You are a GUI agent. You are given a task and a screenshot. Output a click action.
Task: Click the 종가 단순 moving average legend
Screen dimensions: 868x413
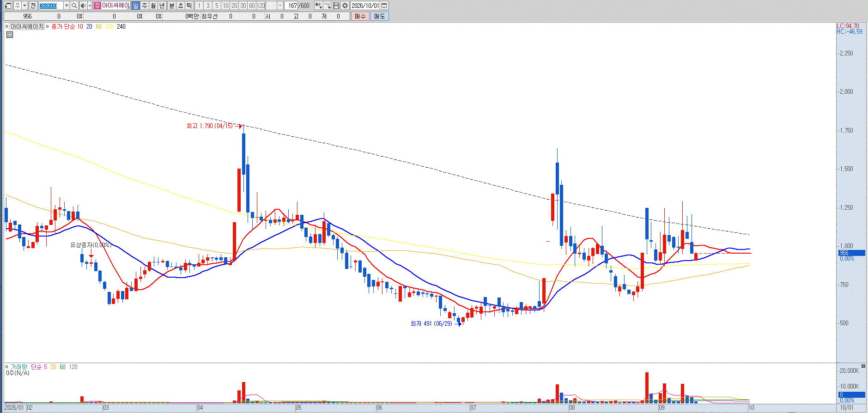tap(63, 27)
